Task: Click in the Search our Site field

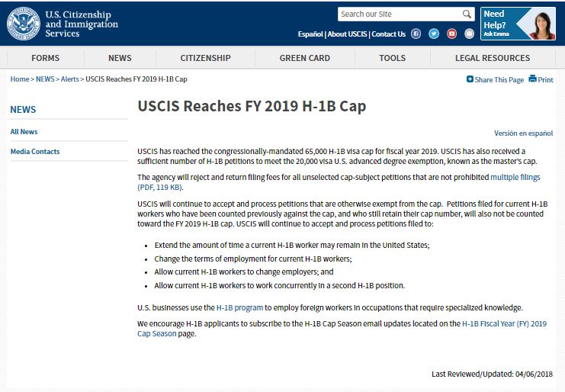Action: [x=399, y=14]
